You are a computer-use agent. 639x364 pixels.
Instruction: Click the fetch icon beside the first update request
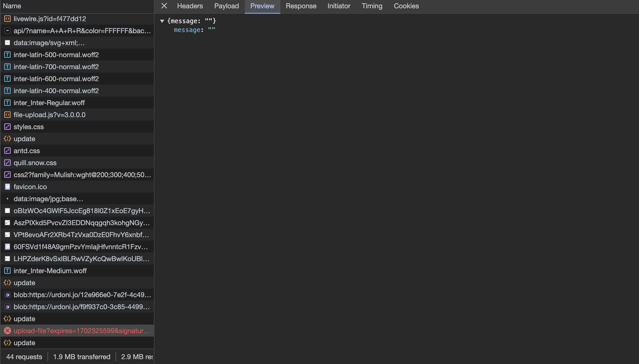7,139
